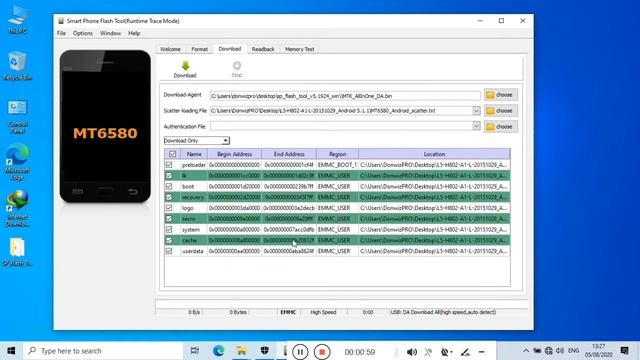Click the ENG language indicator
The width and height of the screenshot is (640, 360).
(573, 351)
